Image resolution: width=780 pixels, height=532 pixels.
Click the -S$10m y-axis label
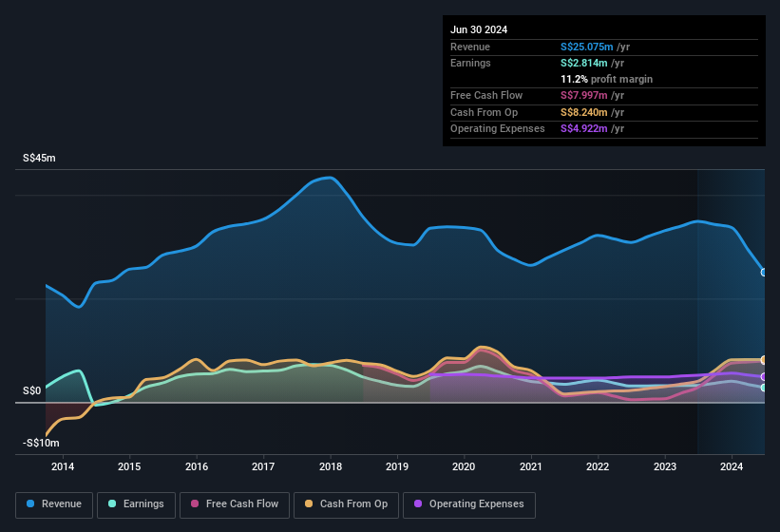click(41, 443)
